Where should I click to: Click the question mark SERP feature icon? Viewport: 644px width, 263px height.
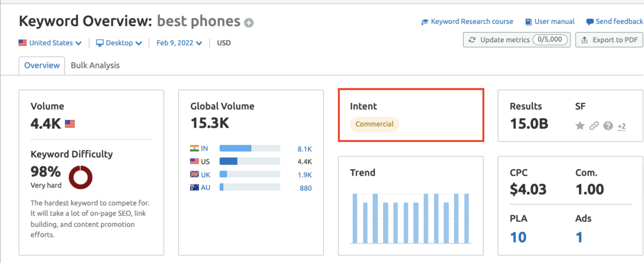click(x=608, y=126)
